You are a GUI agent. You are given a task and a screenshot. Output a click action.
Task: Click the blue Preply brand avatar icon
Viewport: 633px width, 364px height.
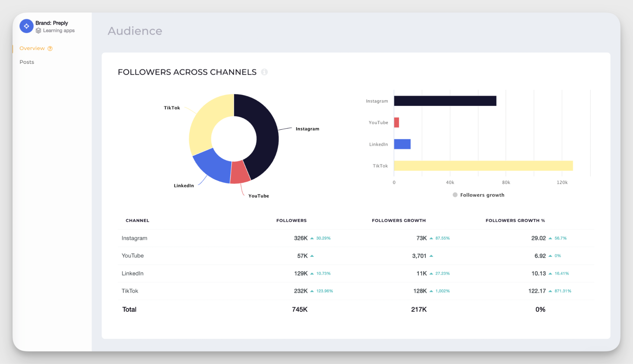[x=27, y=26]
